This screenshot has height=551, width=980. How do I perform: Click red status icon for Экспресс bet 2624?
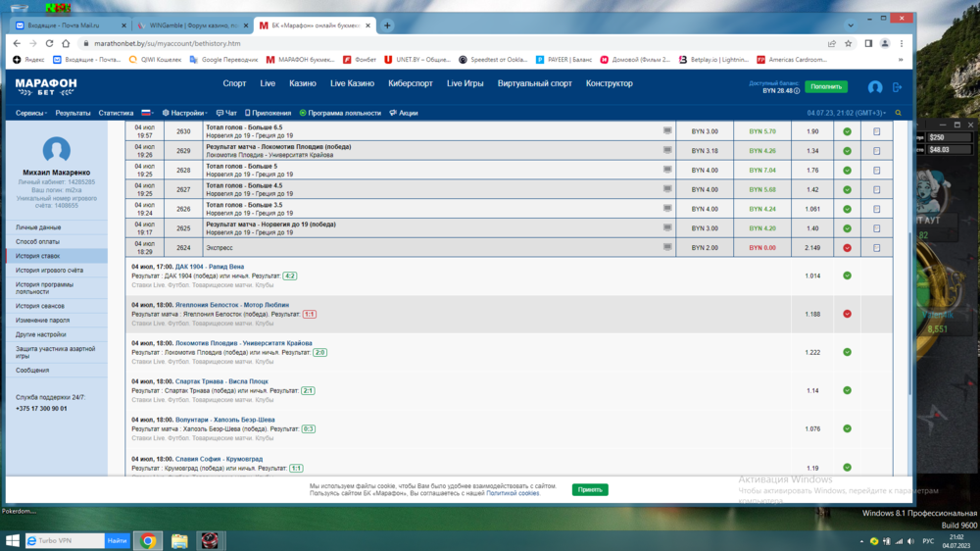tap(847, 248)
